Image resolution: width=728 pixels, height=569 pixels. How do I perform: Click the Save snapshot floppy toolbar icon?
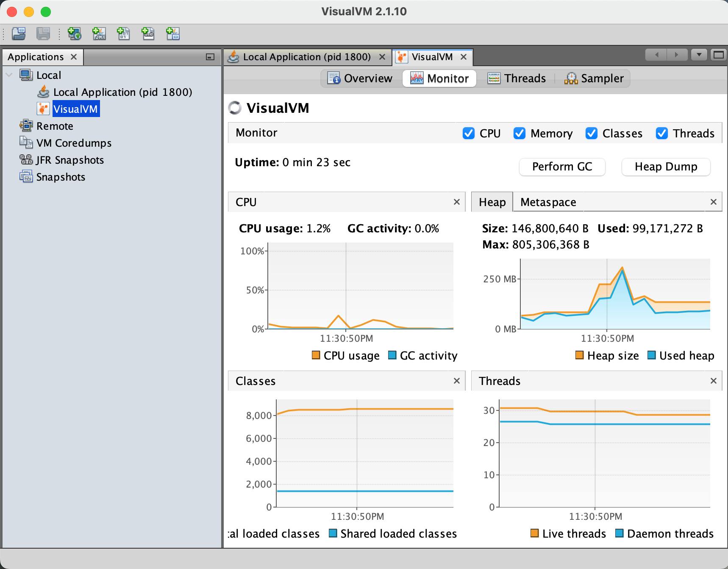point(43,33)
